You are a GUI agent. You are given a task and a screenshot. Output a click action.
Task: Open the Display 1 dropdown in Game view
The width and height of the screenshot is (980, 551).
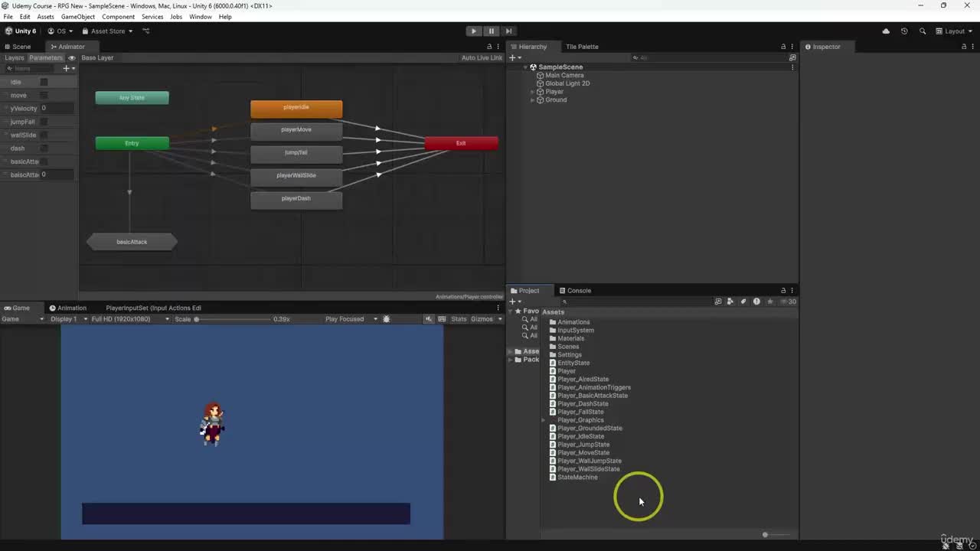pos(69,319)
